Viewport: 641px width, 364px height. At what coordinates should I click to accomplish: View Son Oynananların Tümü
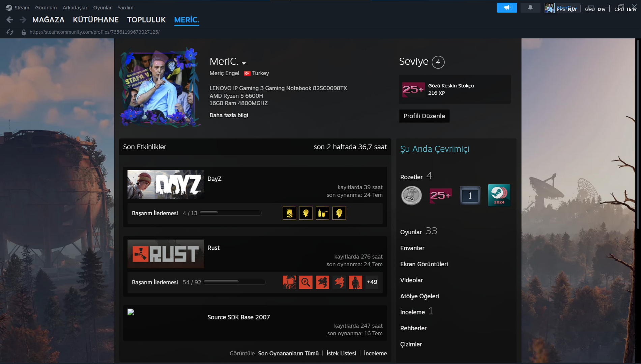tap(288, 353)
